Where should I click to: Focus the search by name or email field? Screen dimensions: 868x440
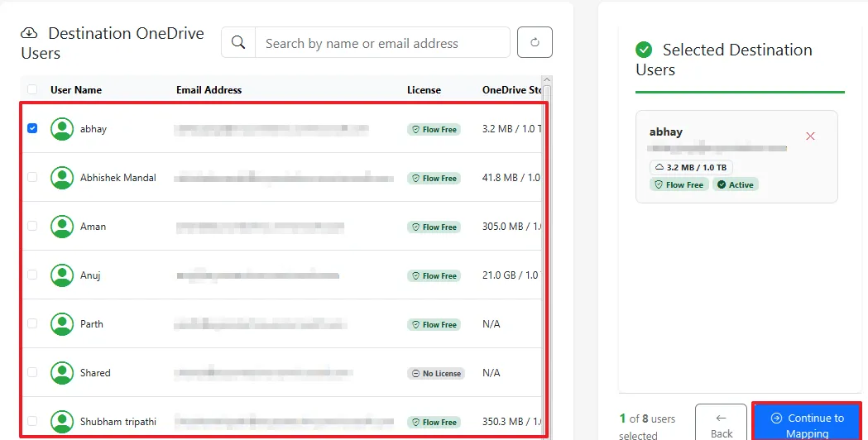(382, 43)
